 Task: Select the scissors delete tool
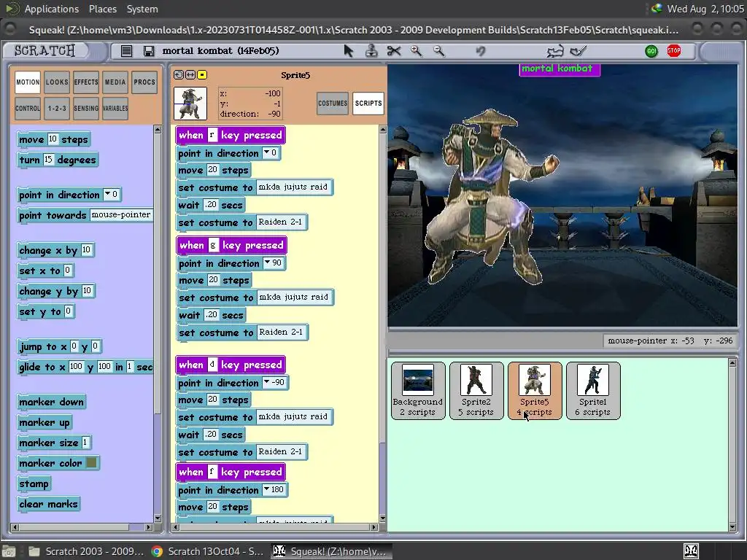(x=394, y=50)
